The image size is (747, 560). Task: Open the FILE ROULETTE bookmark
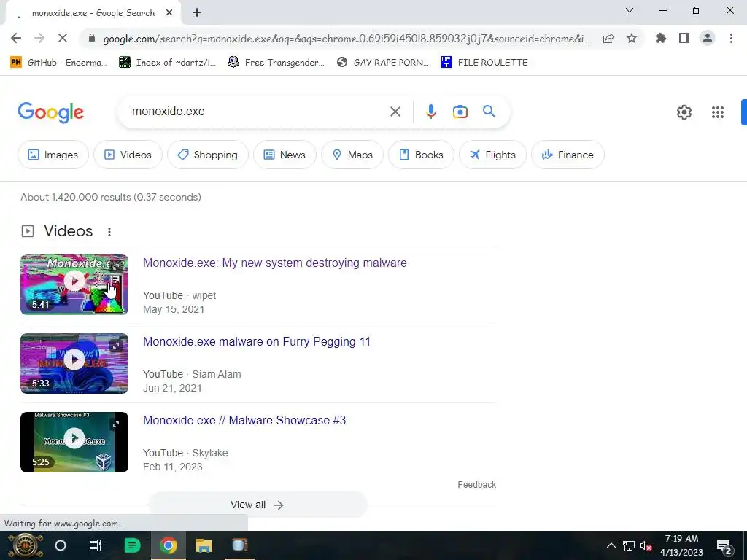[x=484, y=63]
